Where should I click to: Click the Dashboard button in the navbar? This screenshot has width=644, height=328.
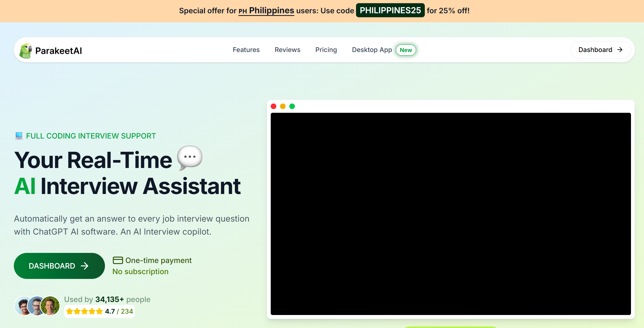(601, 50)
